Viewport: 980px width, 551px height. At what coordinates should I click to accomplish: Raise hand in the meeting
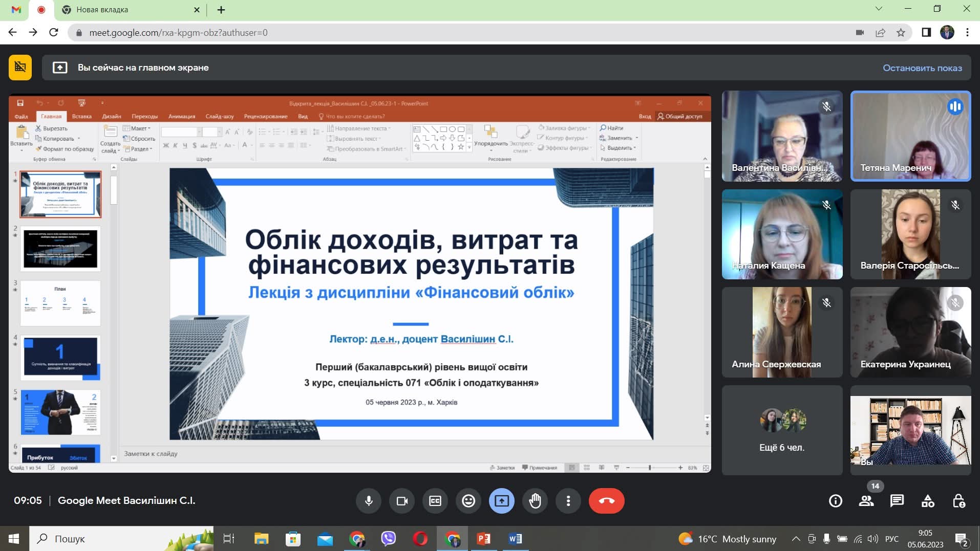(535, 501)
